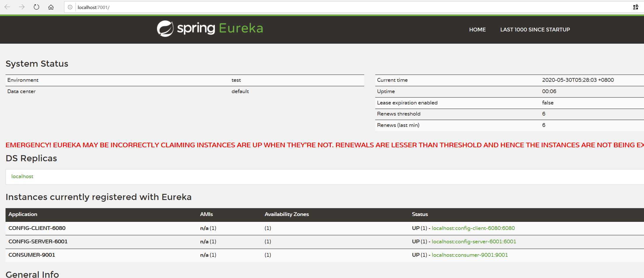Click the Renews threshold label
Viewport: 644px width, 278px height.
[399, 114]
